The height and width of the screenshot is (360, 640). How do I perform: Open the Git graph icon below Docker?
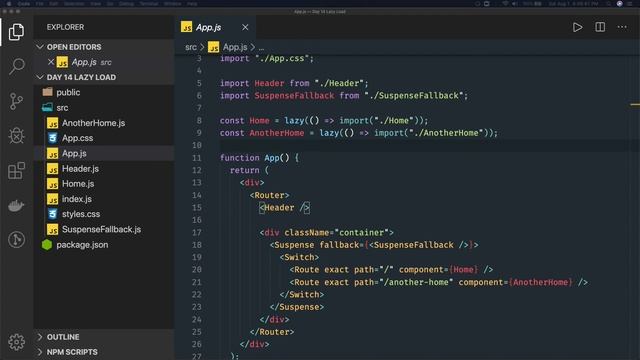click(16, 240)
